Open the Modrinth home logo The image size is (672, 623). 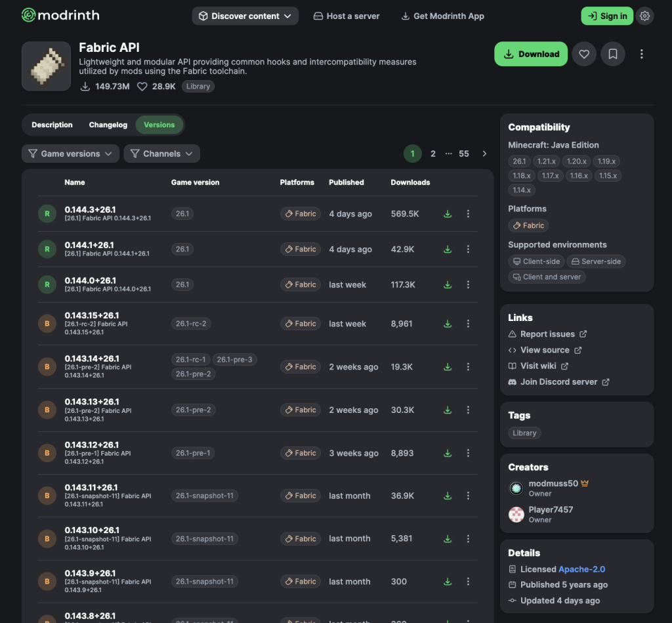point(60,16)
